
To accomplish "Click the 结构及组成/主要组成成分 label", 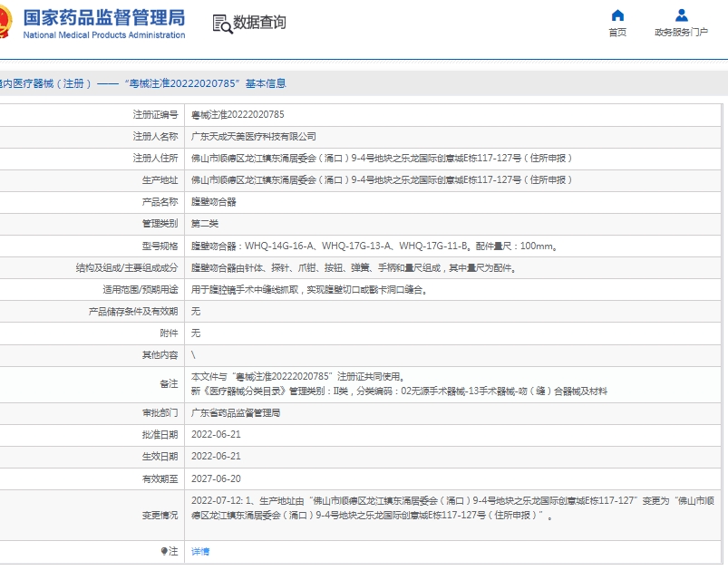I will [127, 268].
